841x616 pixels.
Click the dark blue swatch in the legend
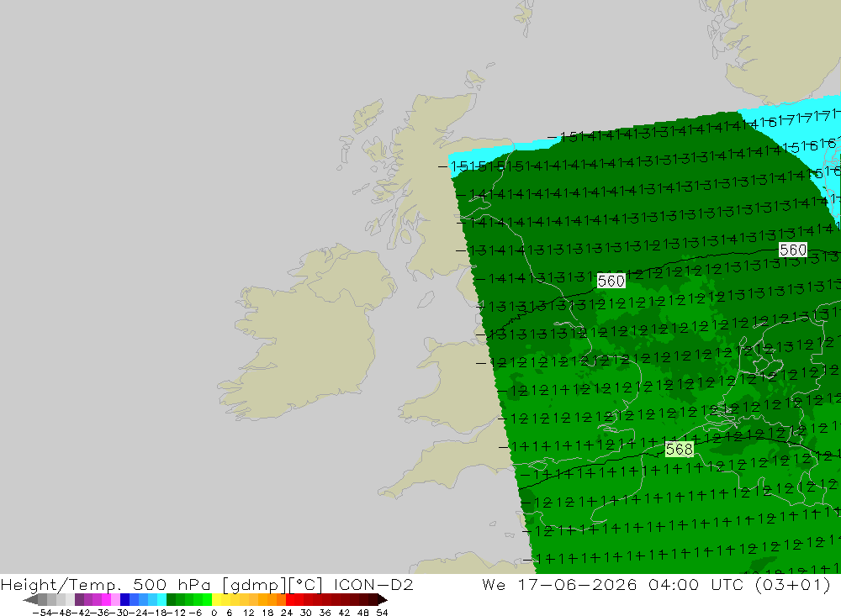point(125,599)
